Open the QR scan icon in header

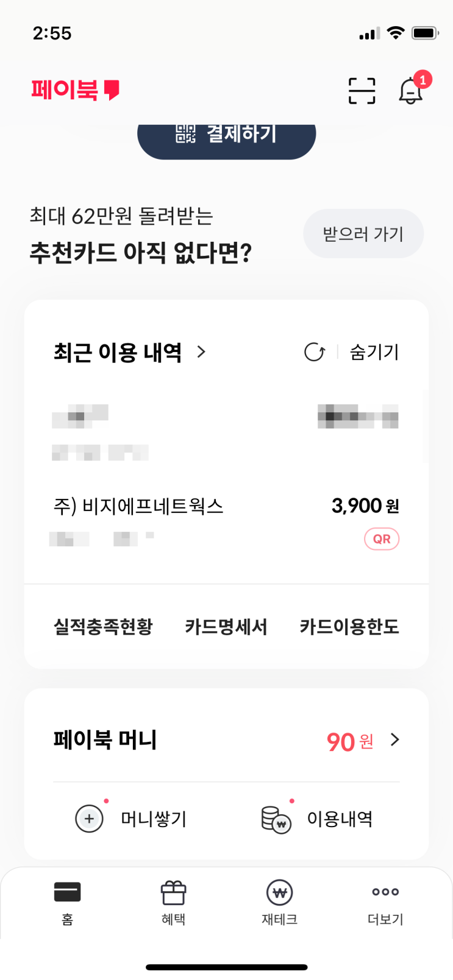pyautogui.click(x=362, y=91)
